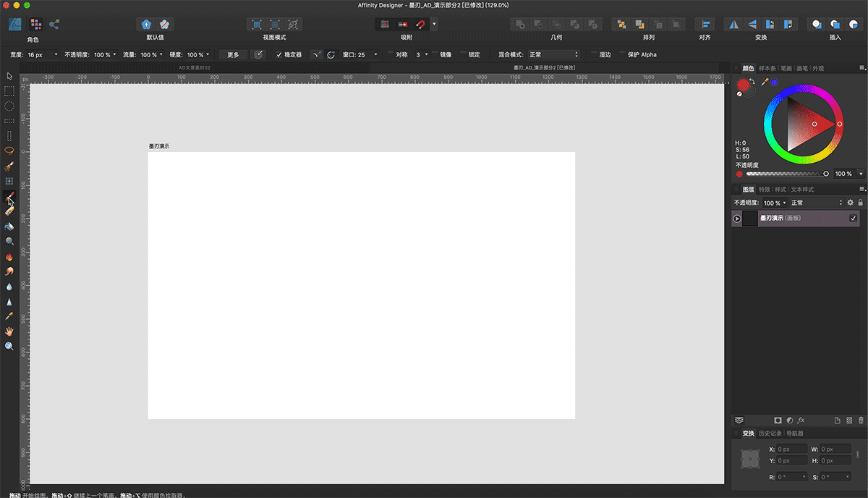Enable the 湿边 wet edges checkbox
868x498 pixels.
(593, 54)
